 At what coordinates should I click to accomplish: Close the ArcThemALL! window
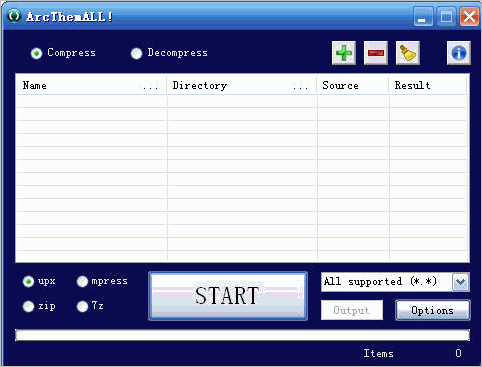(x=469, y=16)
